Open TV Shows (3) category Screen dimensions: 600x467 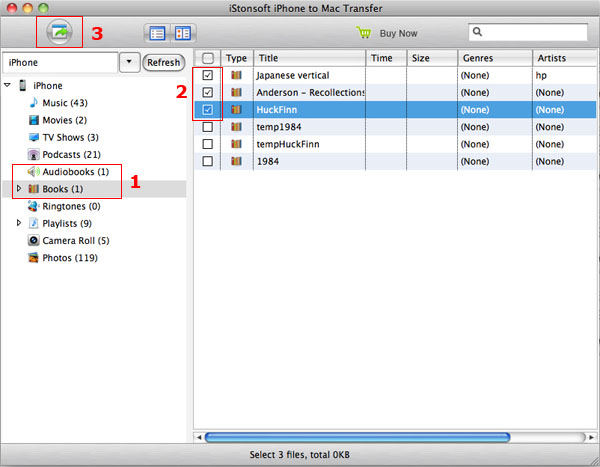tap(64, 137)
